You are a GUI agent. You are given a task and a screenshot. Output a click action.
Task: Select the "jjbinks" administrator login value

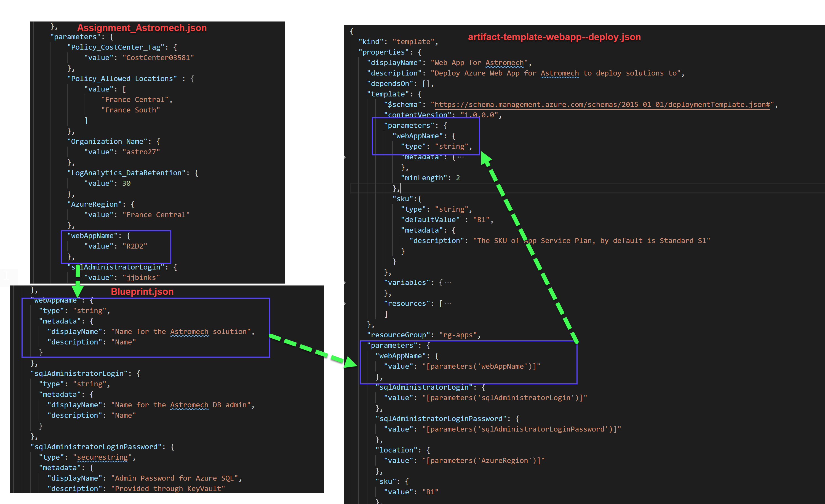click(141, 277)
